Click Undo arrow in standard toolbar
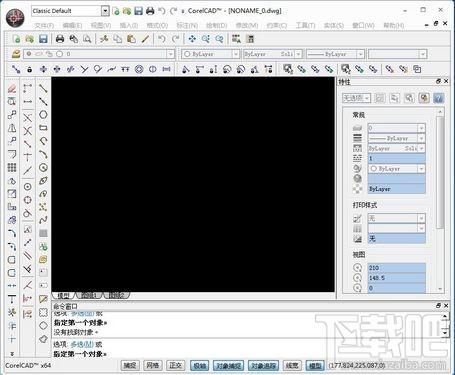Screen dimensions: 455x375 click(x=162, y=39)
